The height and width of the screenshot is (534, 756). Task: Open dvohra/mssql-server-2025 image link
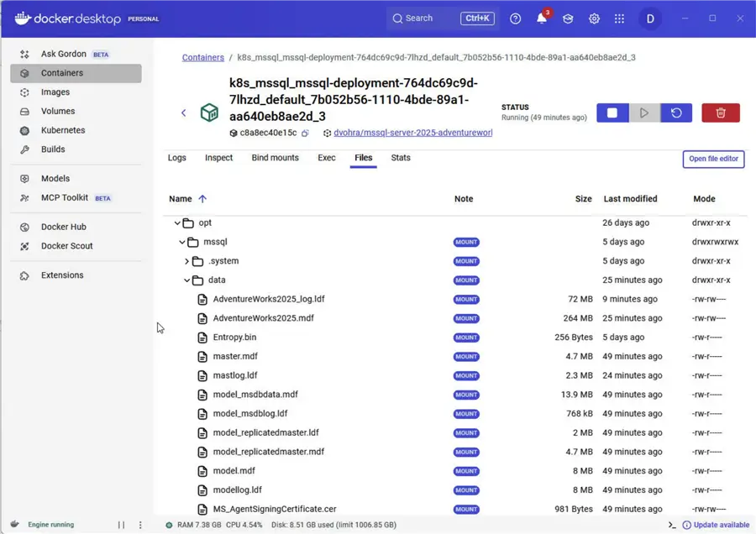pos(412,133)
